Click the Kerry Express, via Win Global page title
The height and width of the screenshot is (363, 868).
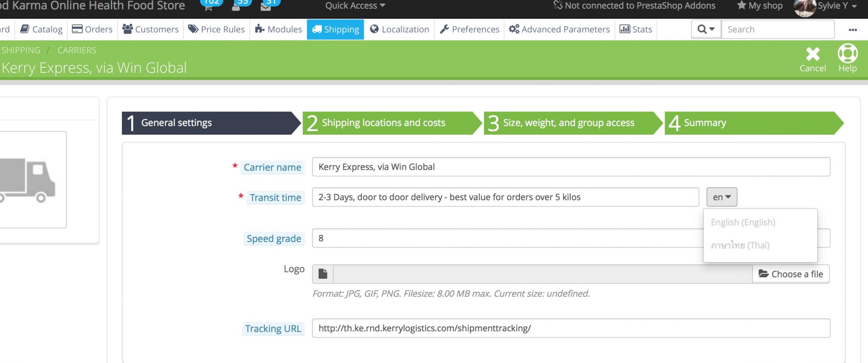pos(94,68)
